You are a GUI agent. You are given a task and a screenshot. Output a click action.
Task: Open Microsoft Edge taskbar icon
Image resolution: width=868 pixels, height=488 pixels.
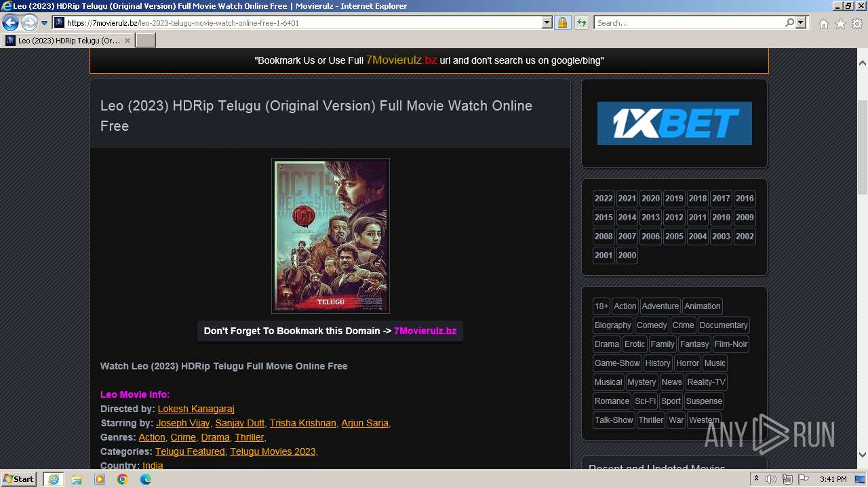pyautogui.click(x=146, y=479)
